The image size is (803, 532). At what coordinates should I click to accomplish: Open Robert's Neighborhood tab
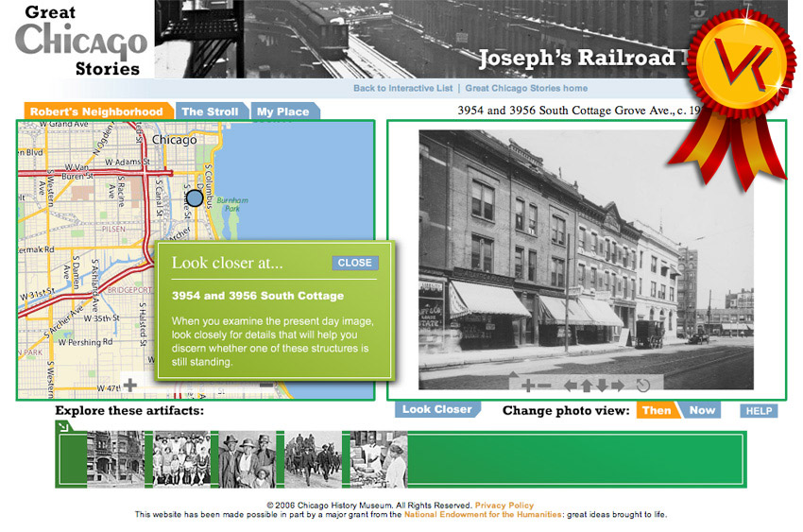[97, 112]
